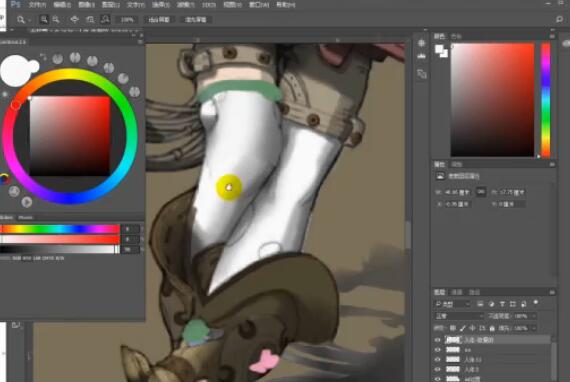Switch to the Paths tab in Layers panel
Screen dimensions: 570x382
click(474, 292)
